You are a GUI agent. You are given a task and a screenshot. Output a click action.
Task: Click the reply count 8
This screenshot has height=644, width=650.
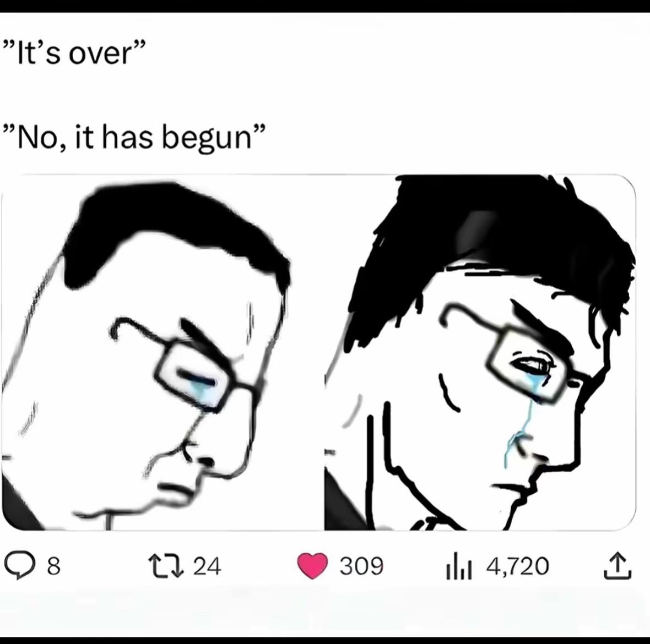coord(54,566)
